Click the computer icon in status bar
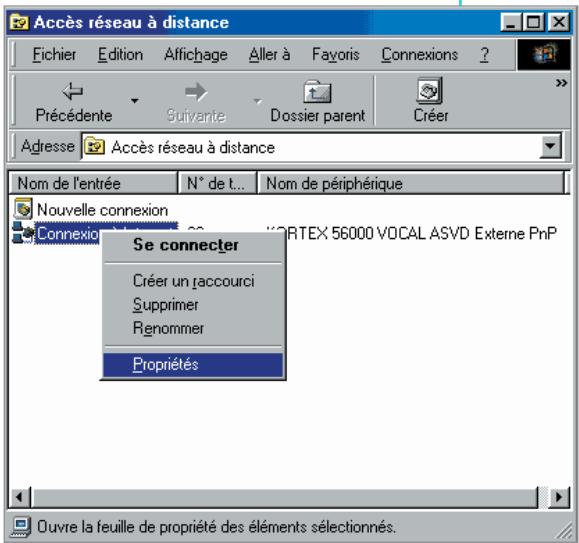 pos(21,527)
